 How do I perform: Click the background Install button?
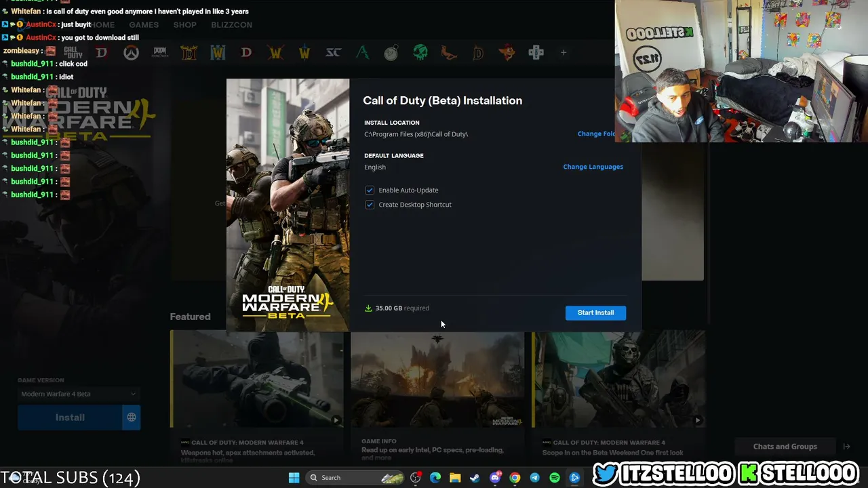pyautogui.click(x=70, y=418)
